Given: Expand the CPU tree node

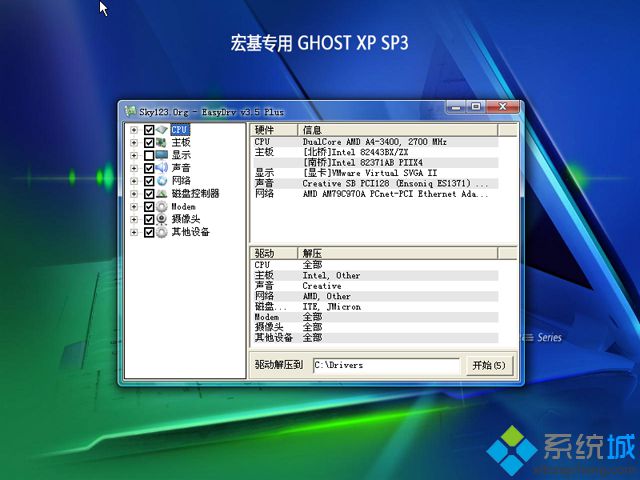Looking at the screenshot, I should pyautogui.click(x=133, y=130).
